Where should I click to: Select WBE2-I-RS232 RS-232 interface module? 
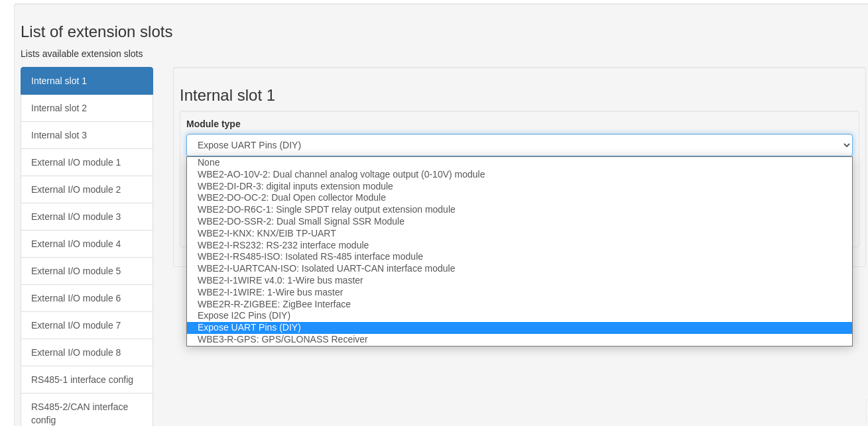click(519, 245)
